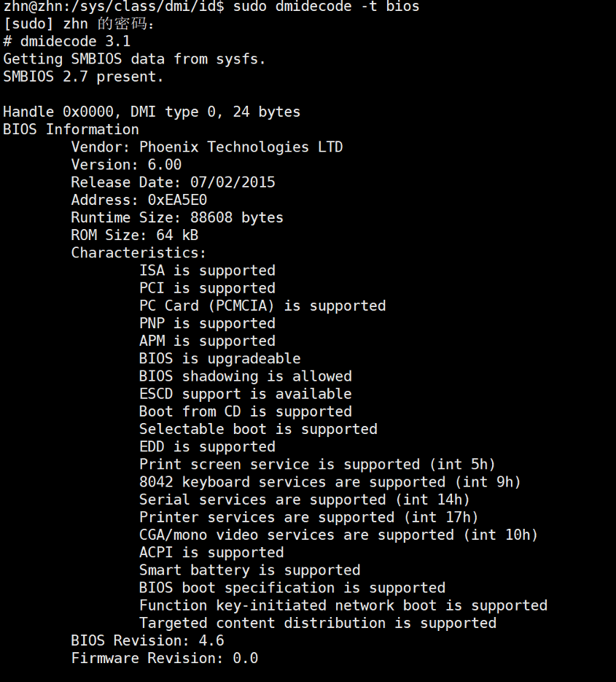Click the ROM Size 64 kB line
Image resolution: width=616 pixels, height=682 pixels.
coord(135,236)
